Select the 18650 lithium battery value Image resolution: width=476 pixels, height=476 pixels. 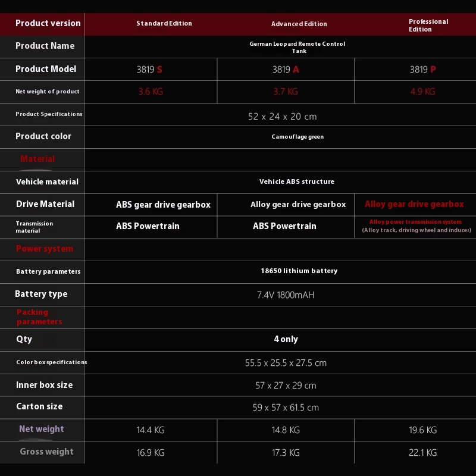click(x=299, y=271)
